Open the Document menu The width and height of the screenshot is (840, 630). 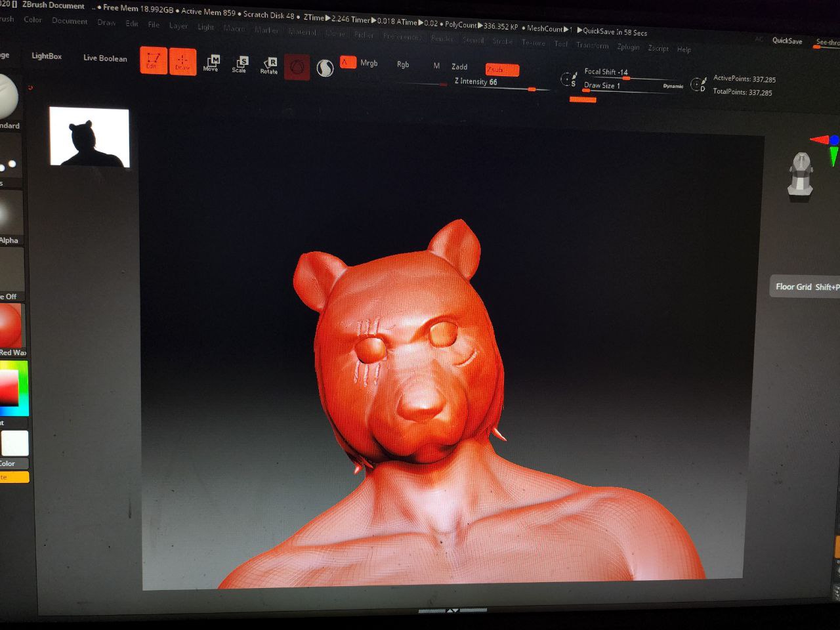pos(70,21)
